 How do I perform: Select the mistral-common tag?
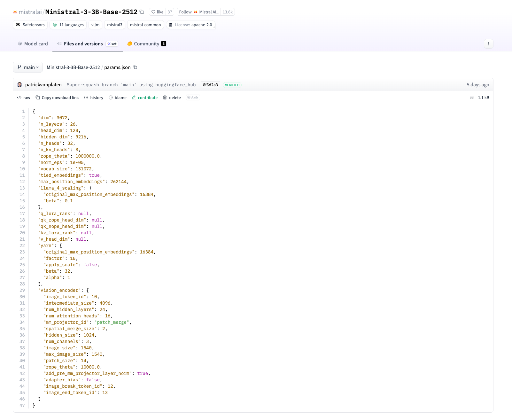145,25
